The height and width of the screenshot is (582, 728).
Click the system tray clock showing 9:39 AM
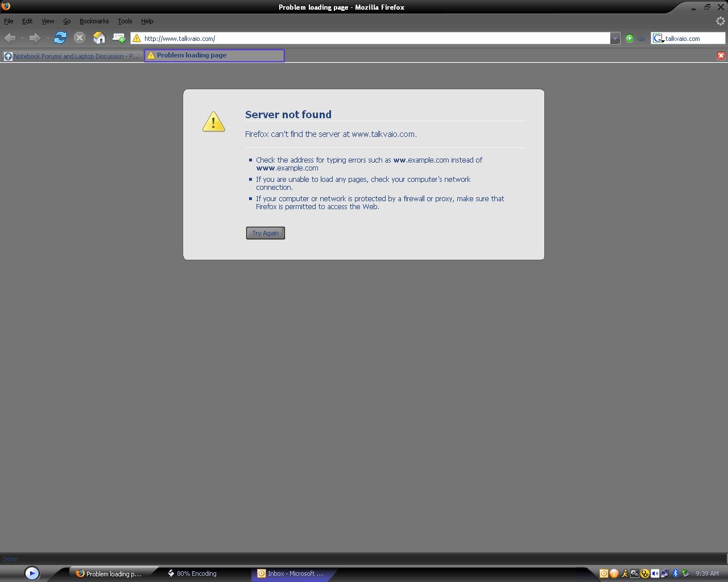coord(707,573)
